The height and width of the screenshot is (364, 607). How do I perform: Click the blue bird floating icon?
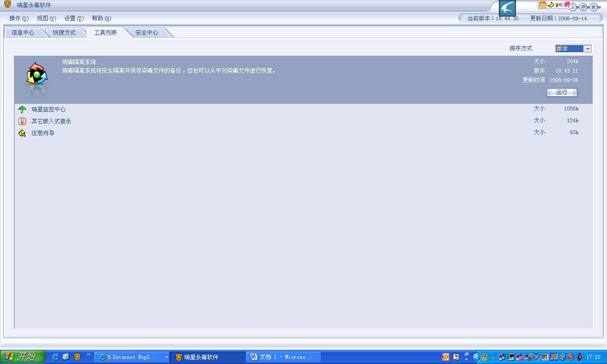507,8
